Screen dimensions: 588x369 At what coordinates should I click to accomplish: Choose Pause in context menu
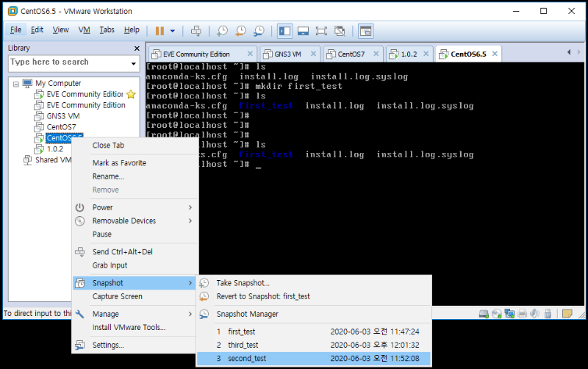pyautogui.click(x=135, y=234)
